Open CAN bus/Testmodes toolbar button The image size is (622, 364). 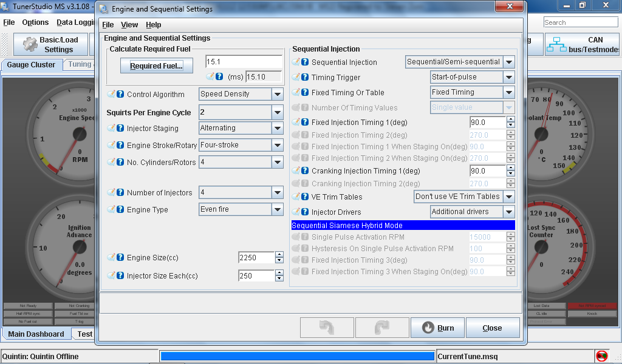583,44
